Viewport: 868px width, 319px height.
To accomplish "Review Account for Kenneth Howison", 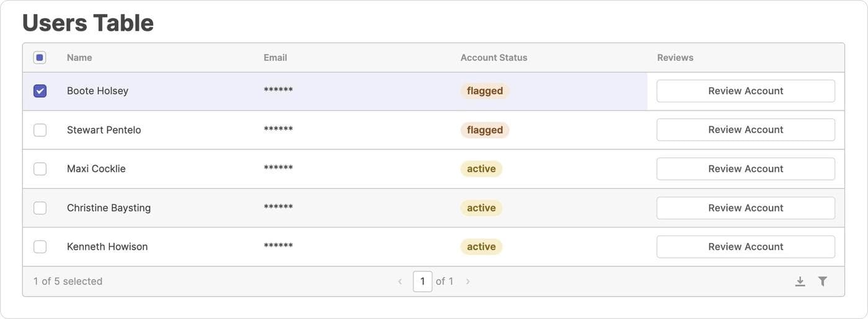I will [745, 247].
